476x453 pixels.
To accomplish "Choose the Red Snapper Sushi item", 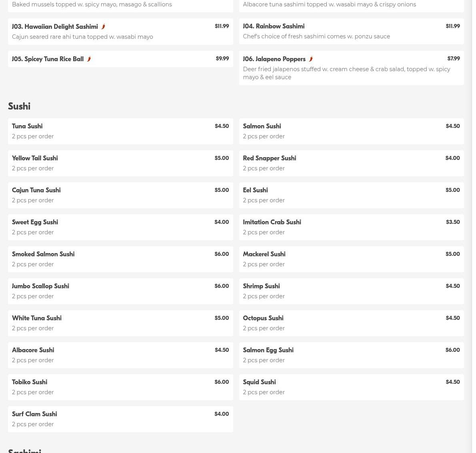I will (351, 163).
